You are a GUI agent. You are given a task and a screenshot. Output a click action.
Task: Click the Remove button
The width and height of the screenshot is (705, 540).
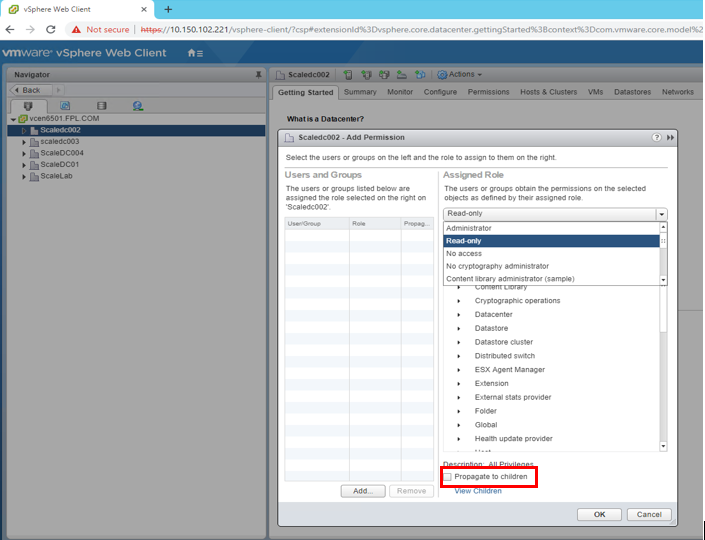(x=411, y=491)
